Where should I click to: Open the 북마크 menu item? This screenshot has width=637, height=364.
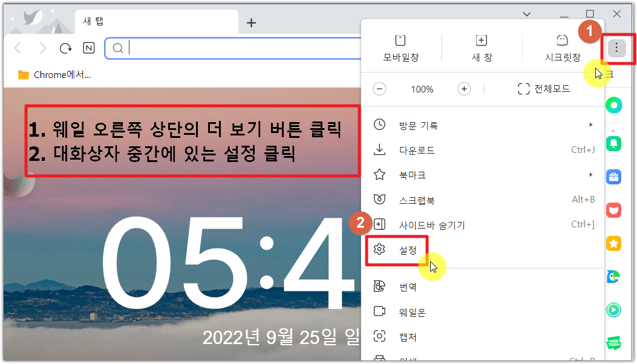click(x=483, y=175)
